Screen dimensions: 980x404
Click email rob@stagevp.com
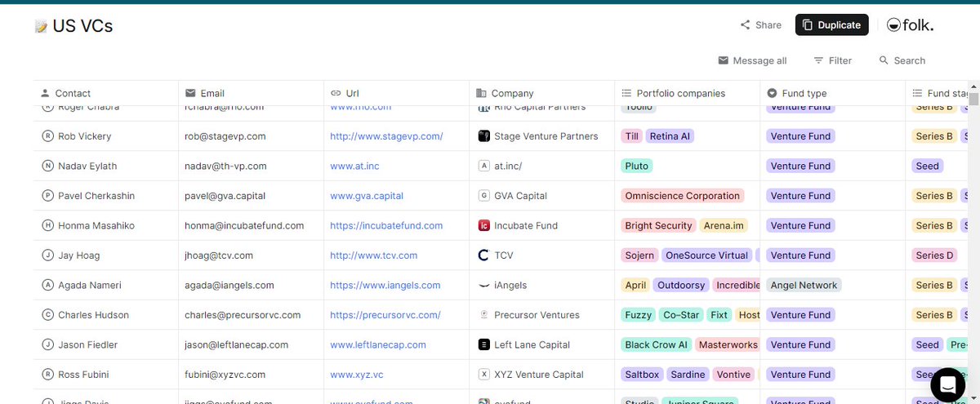[x=225, y=136]
